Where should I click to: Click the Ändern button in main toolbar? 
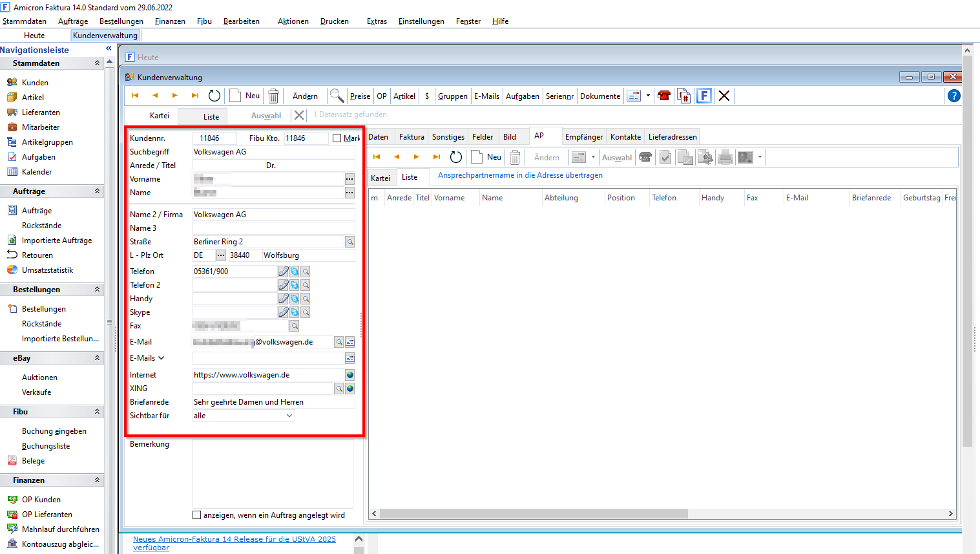click(305, 96)
